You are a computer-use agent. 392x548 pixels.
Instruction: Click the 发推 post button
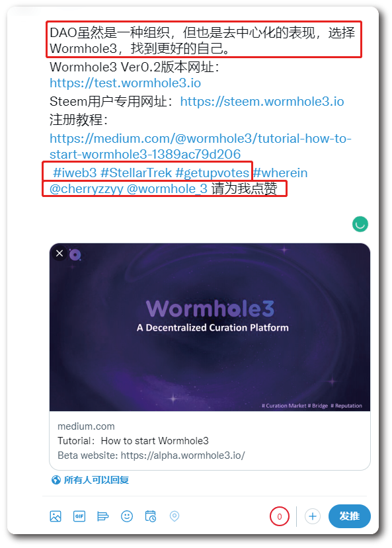point(350,516)
